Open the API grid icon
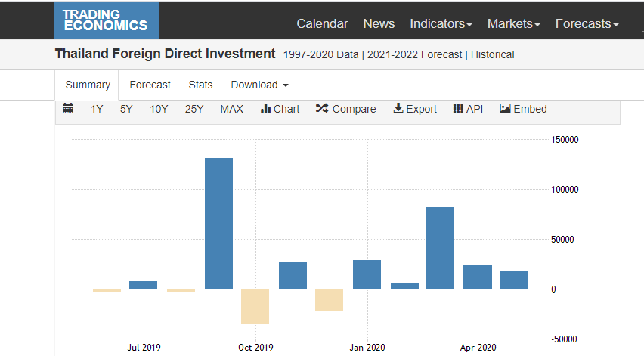 (x=458, y=109)
